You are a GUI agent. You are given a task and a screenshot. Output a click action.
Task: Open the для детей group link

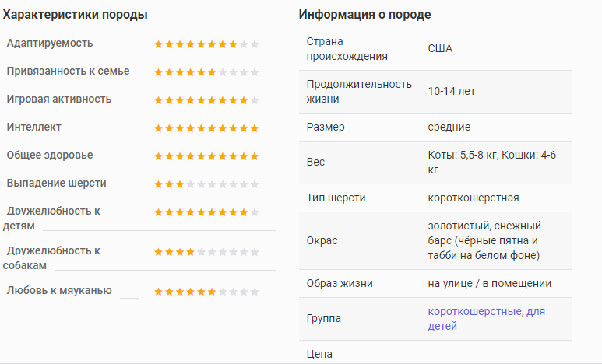pos(487,319)
